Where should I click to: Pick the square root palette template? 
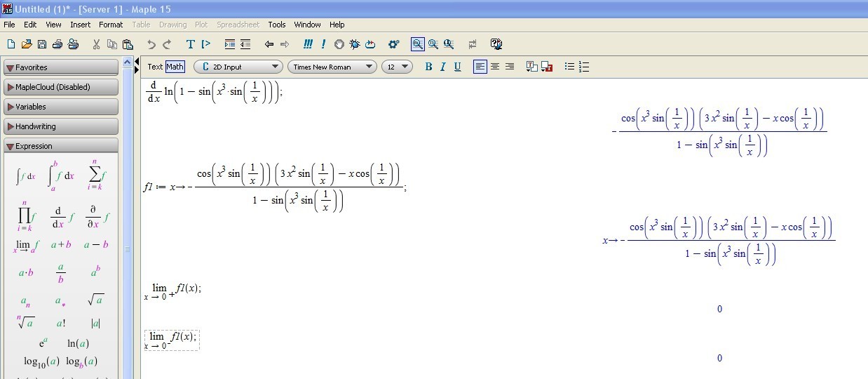[96, 300]
